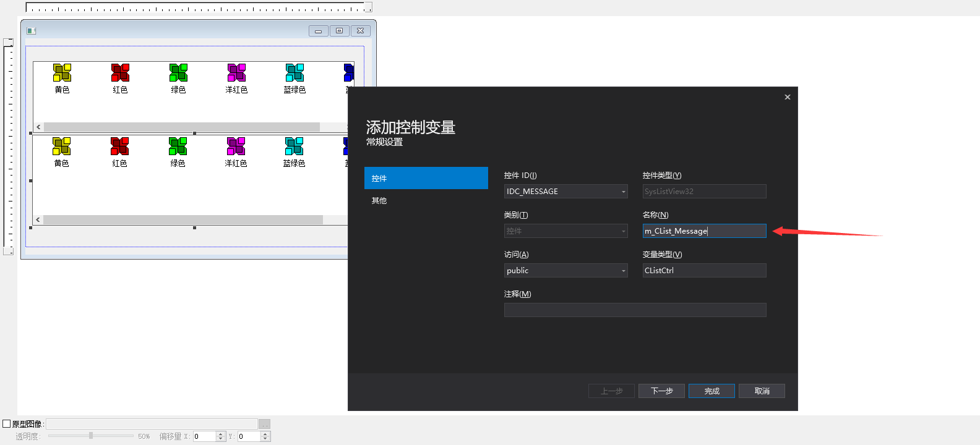Screen dimensions: 980x445
Task: Increase the Y offset with spinner
Action: click(265, 434)
